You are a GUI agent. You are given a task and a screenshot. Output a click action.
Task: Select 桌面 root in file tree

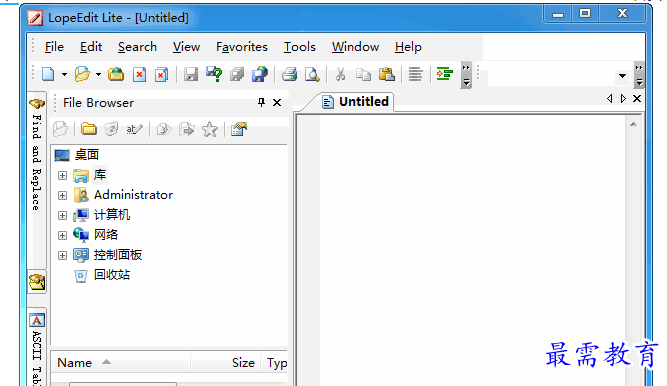(87, 154)
